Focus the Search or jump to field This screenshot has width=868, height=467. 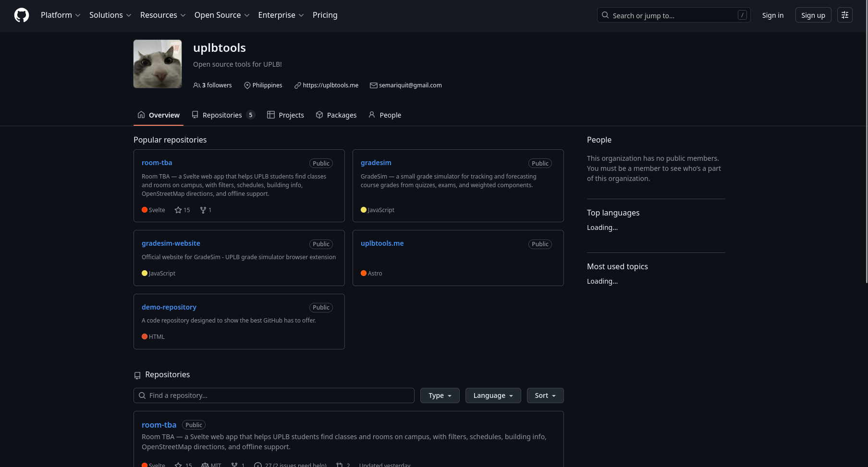pos(673,15)
